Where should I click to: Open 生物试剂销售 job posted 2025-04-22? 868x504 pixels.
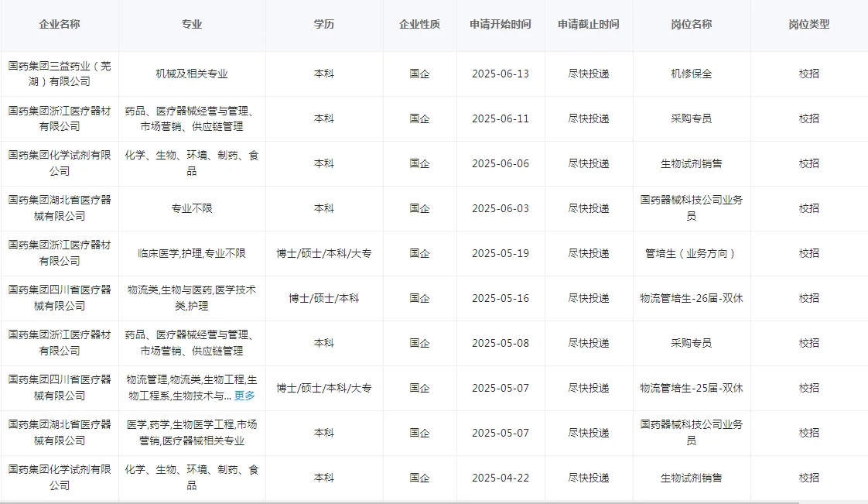coord(692,478)
